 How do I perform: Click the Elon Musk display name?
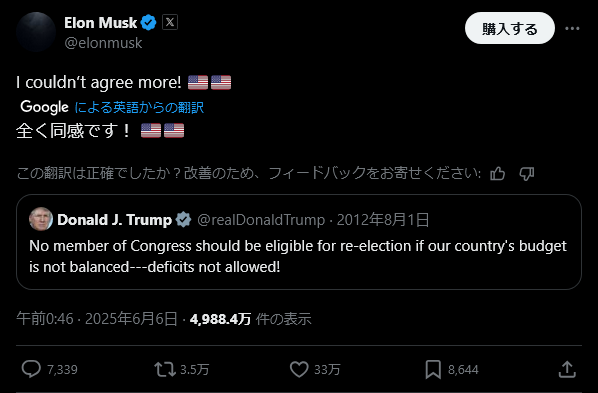(100, 23)
